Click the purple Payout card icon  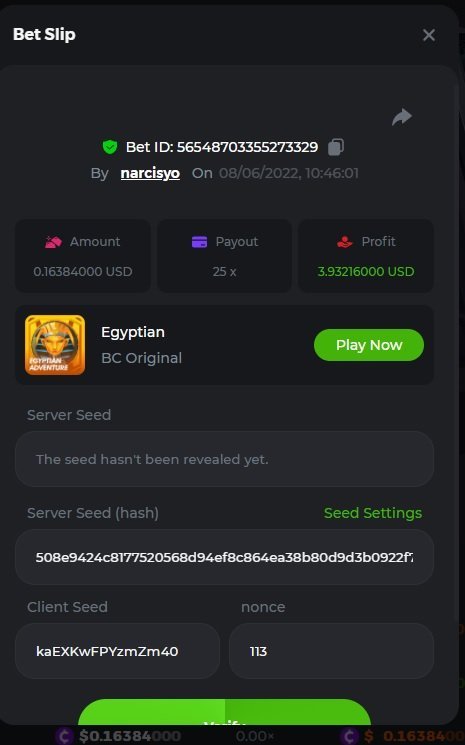199,242
